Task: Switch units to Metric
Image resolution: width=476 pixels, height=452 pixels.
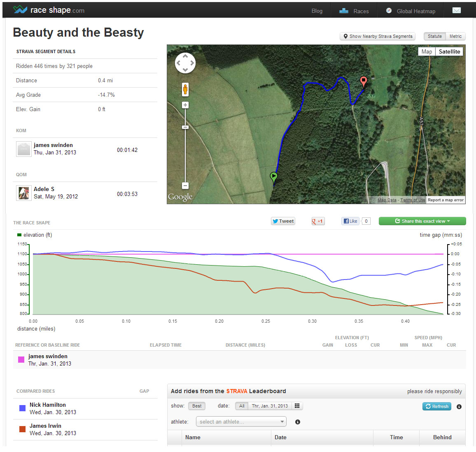Action: (455, 36)
